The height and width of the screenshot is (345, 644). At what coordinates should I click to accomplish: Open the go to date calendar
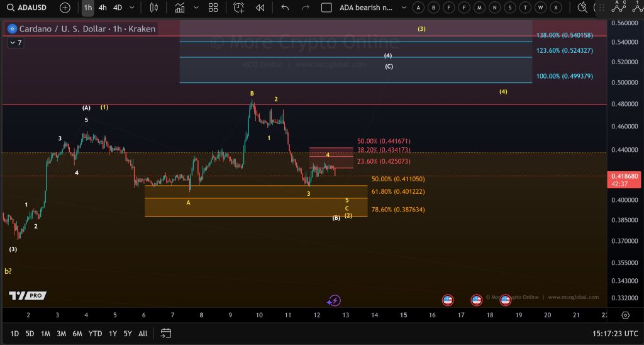(165, 333)
